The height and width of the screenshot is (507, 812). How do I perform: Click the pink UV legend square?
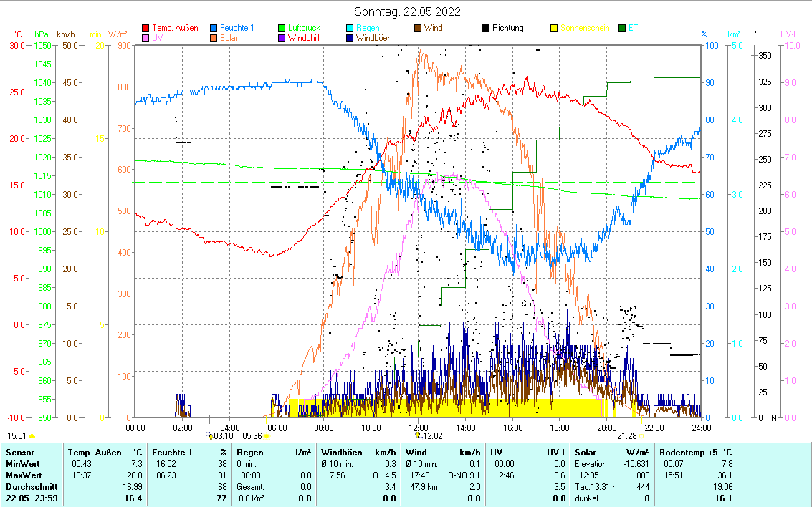pyautogui.click(x=146, y=38)
